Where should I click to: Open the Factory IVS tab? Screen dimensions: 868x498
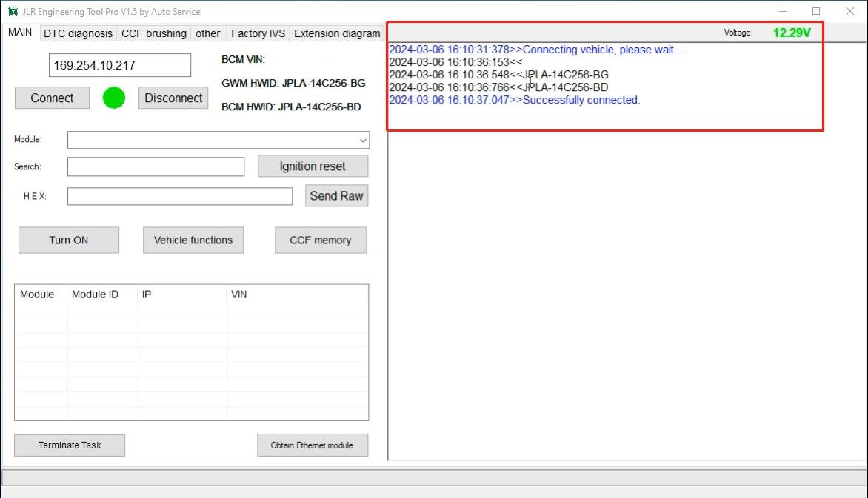[258, 33]
